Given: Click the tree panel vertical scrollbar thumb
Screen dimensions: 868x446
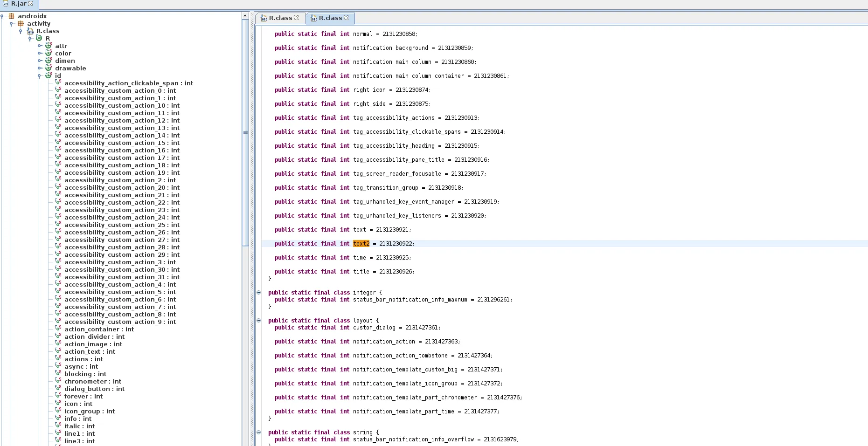Looking at the screenshot, I should 245,132.
